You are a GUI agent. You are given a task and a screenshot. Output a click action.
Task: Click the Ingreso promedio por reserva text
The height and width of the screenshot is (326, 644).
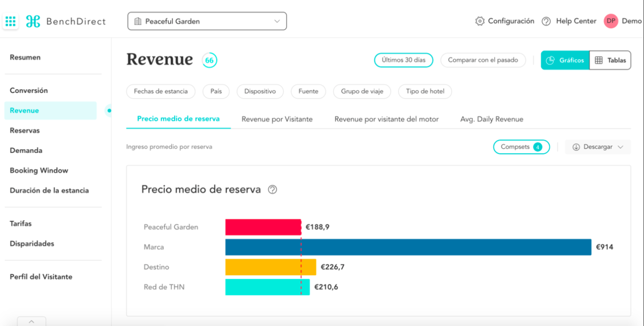169,147
